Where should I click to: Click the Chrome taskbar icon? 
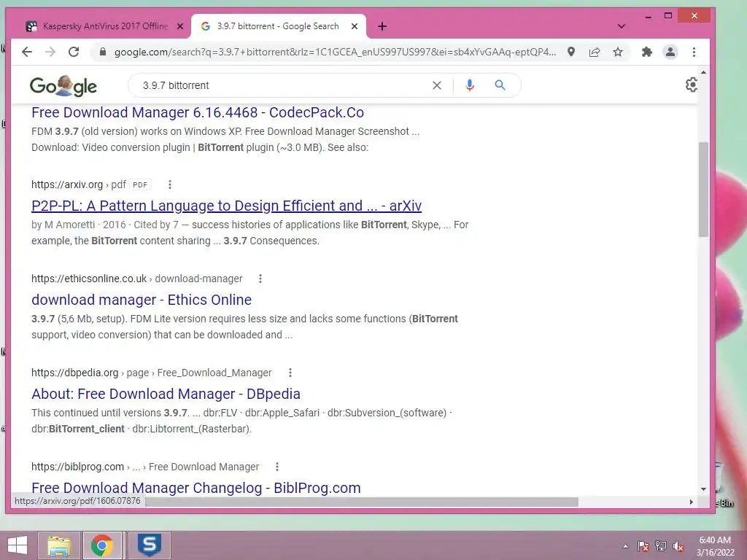click(102, 545)
